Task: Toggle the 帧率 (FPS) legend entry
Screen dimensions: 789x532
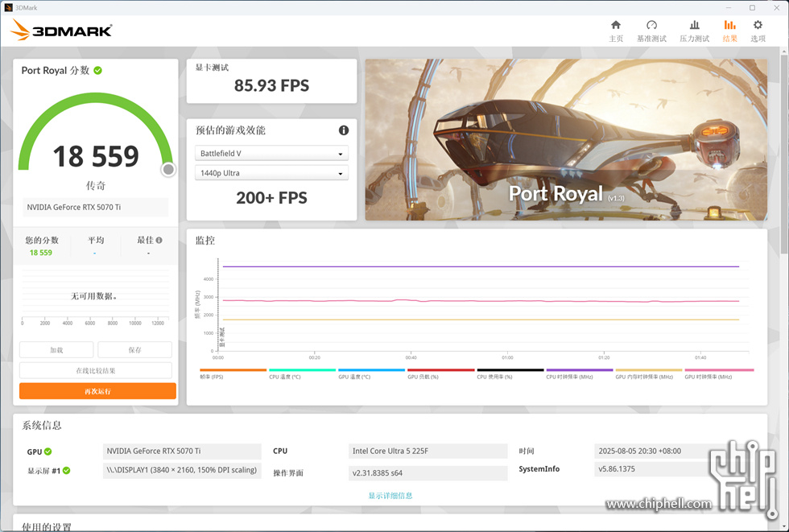Action: pyautogui.click(x=233, y=373)
